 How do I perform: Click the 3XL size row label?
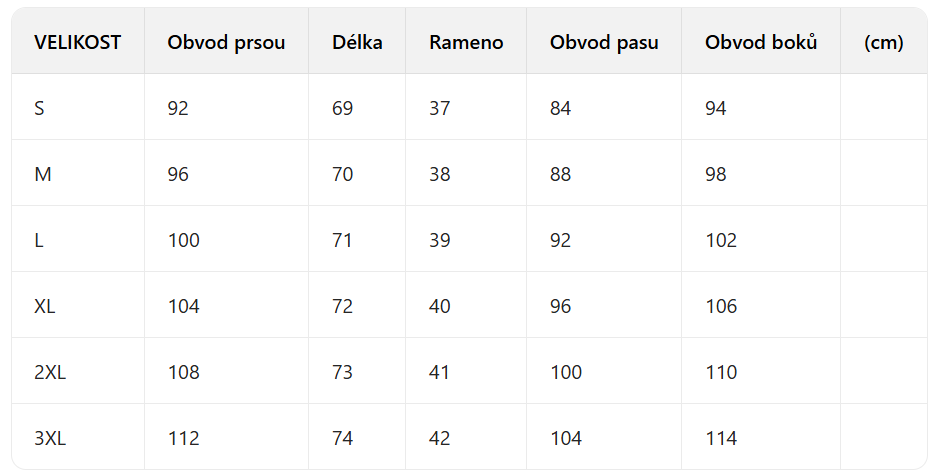click(x=50, y=438)
